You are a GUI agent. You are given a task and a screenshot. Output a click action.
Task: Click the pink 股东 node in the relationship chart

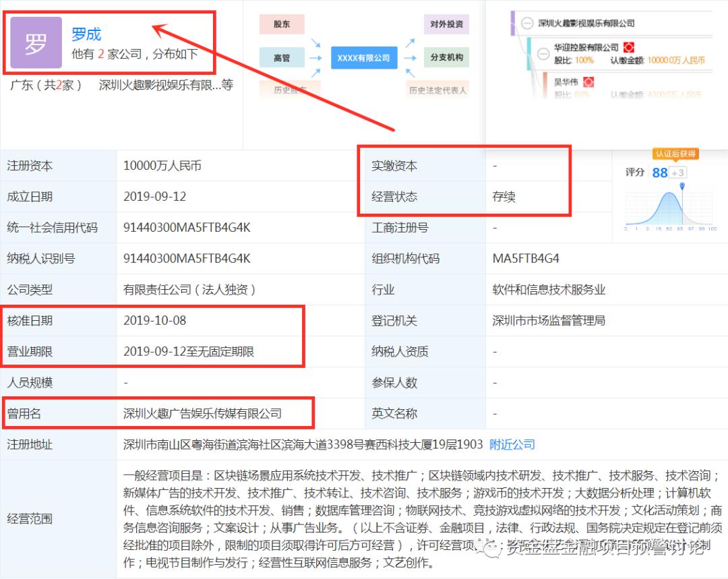pyautogui.click(x=281, y=24)
